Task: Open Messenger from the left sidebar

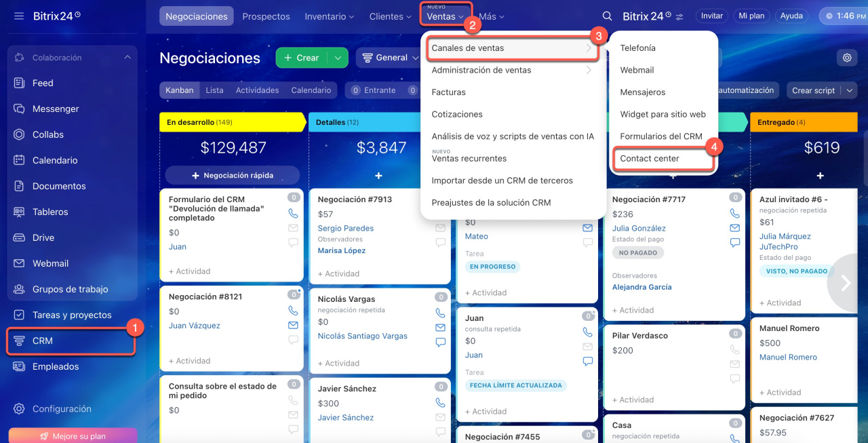Action: coord(56,109)
